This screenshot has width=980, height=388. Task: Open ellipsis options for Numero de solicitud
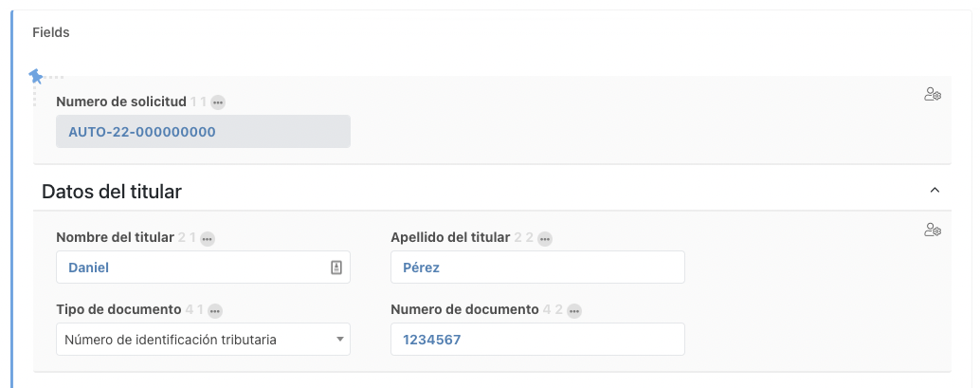[218, 102]
